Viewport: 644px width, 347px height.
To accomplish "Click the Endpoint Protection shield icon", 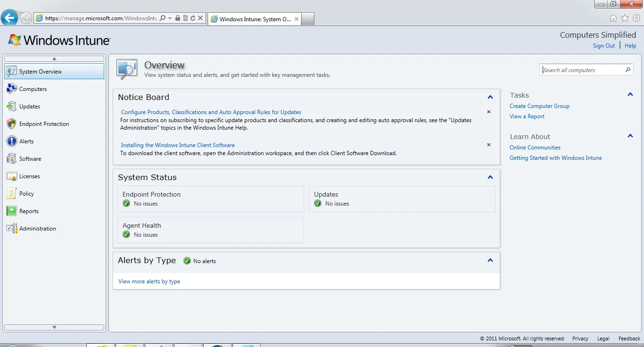I will [12, 124].
